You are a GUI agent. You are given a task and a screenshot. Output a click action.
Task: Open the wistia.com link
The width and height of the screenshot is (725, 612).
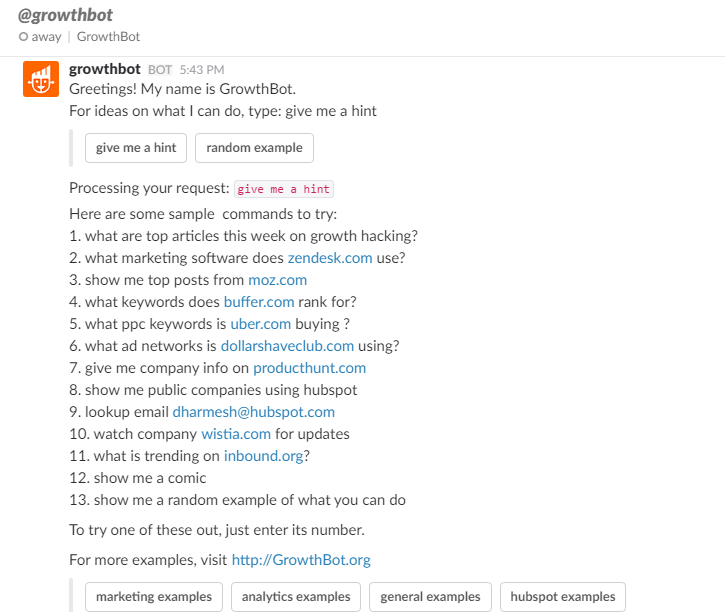click(x=236, y=434)
